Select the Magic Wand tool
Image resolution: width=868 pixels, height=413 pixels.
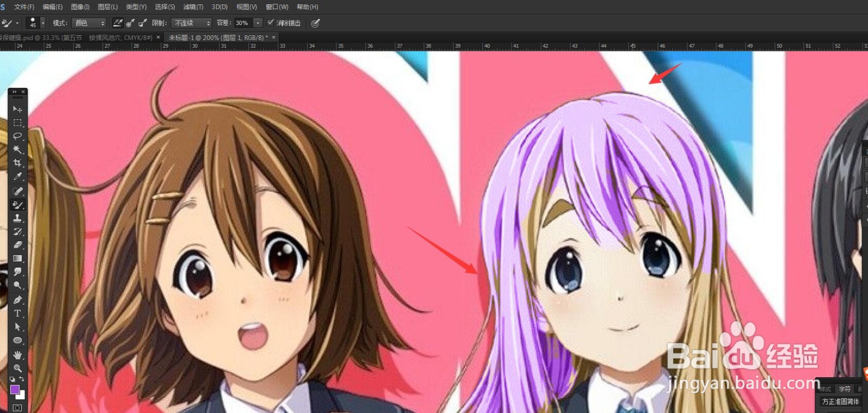tap(17, 150)
